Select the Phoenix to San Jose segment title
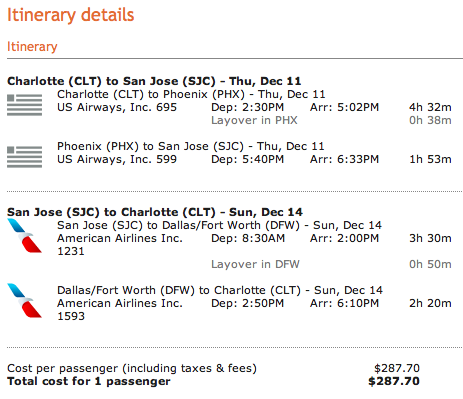 [x=191, y=146]
